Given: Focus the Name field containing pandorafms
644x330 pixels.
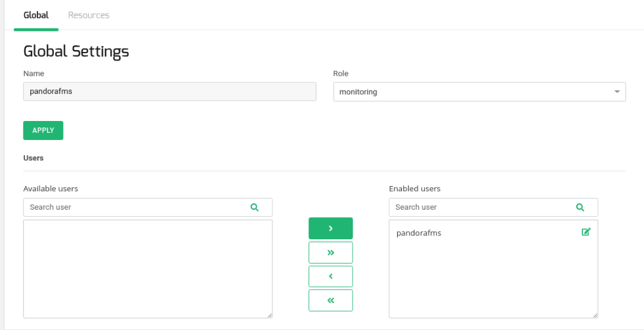Looking at the screenshot, I should click(x=169, y=91).
